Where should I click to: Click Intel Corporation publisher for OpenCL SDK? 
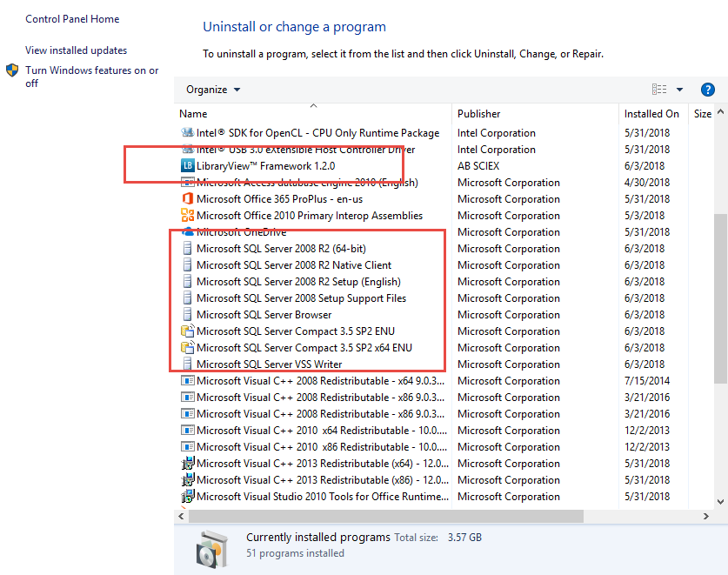pyautogui.click(x=497, y=133)
